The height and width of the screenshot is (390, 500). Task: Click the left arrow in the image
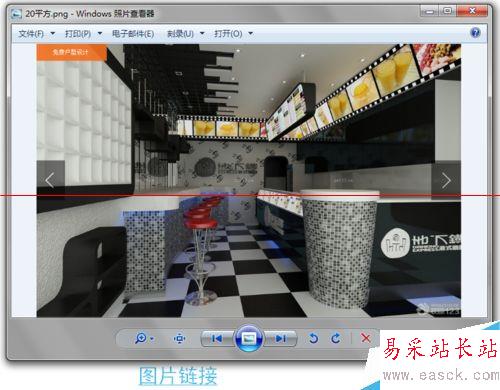50,180
